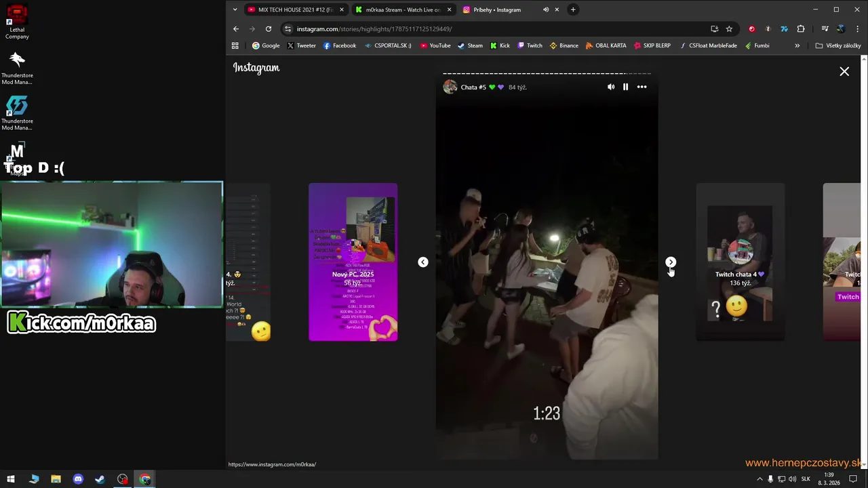Open Chrome from the taskbar
The image size is (868, 488).
pos(144,479)
